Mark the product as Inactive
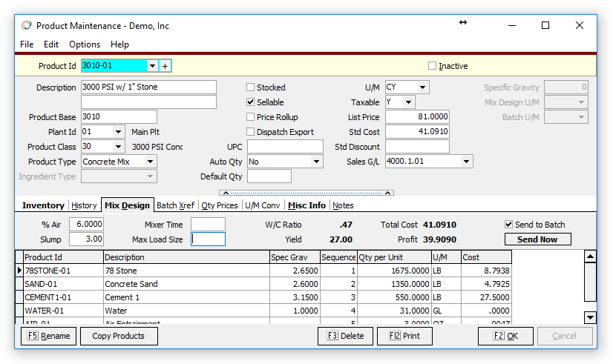This screenshot has width=613, height=364. pos(432,66)
